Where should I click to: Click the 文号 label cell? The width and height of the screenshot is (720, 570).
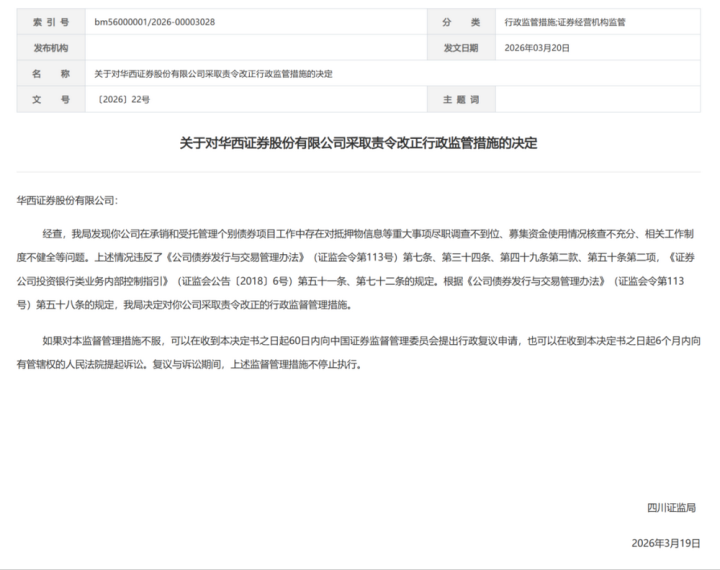(51, 99)
